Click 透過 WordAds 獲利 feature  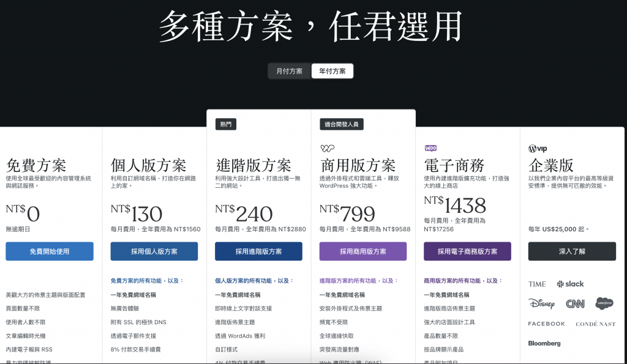coord(240,336)
